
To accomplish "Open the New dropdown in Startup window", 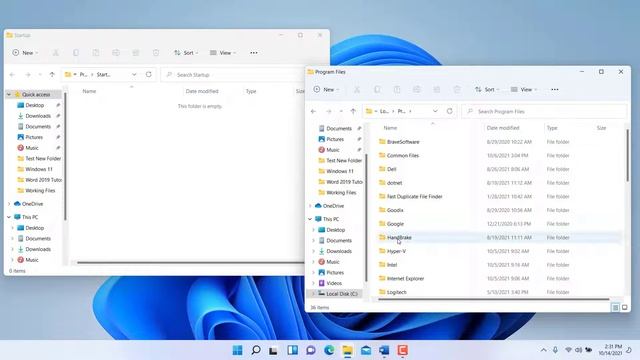I will [25, 53].
